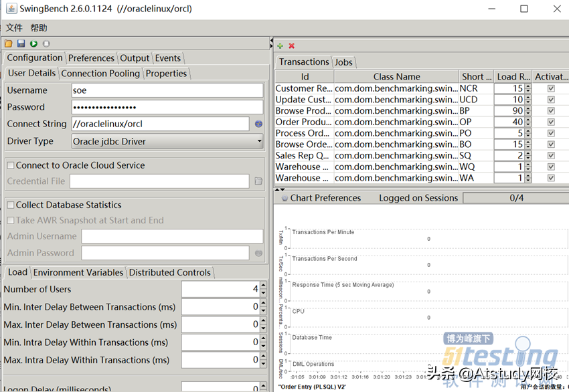Viewport: 569px width, 392px height.
Task: Remove transaction with red X icon
Action: [291, 46]
